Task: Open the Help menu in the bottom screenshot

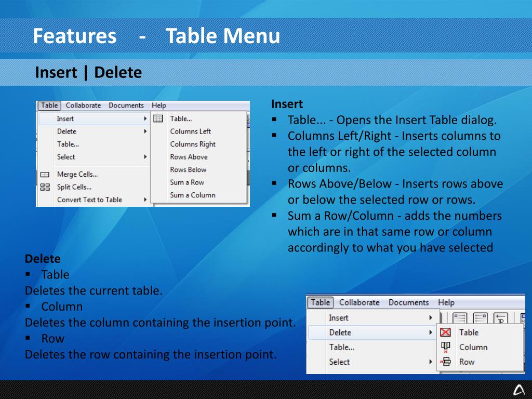Action: click(x=446, y=302)
